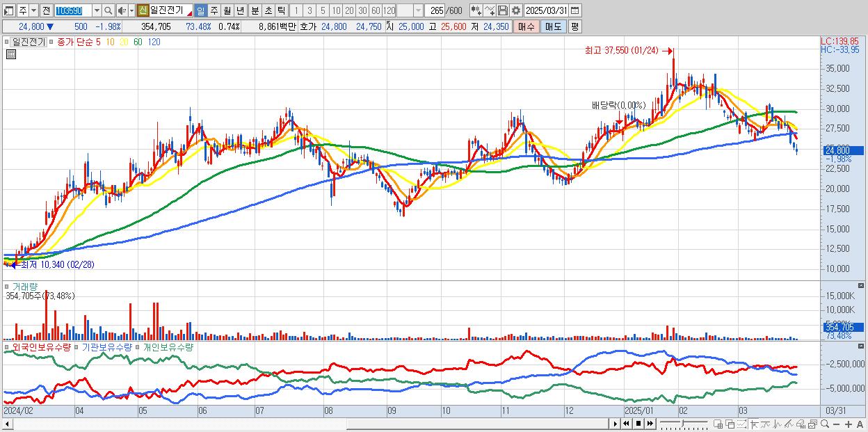Choose the 1 interval button
868x432 pixels.
point(296,10)
